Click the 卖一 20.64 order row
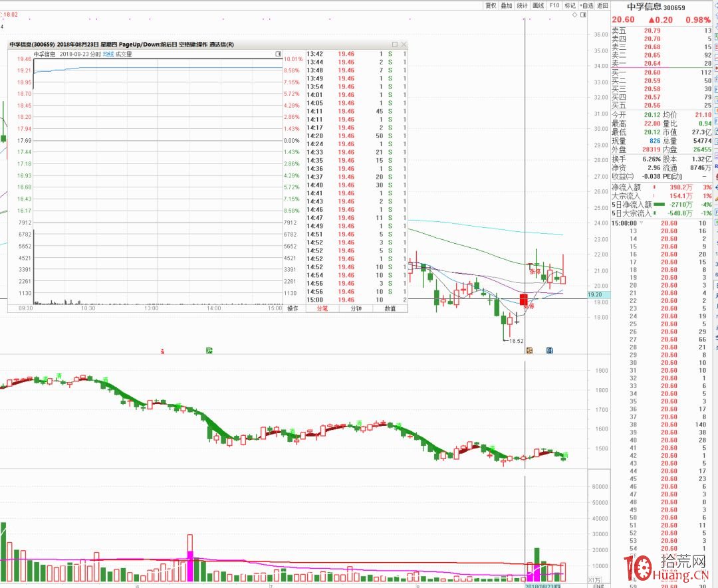The image size is (718, 588). [661, 64]
